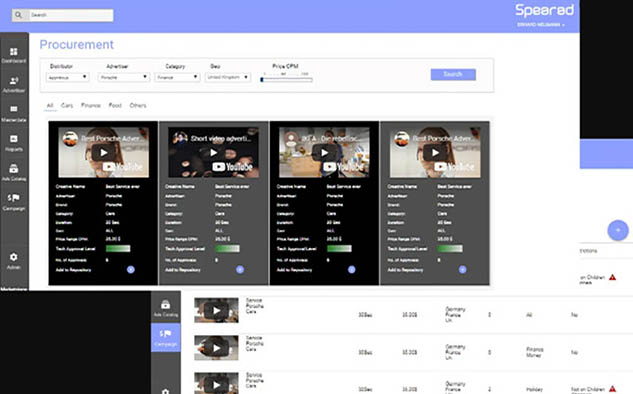Select the All category tab
633x394 pixels.
click(50, 105)
